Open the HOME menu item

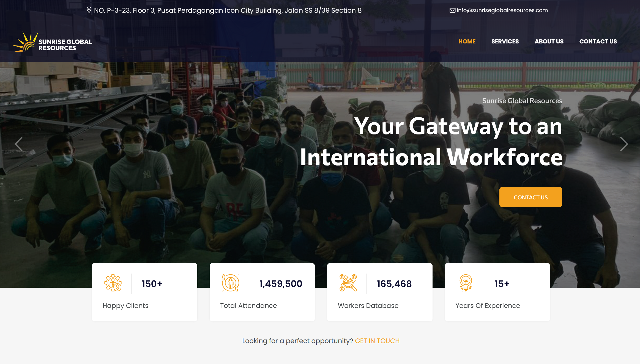tap(467, 42)
